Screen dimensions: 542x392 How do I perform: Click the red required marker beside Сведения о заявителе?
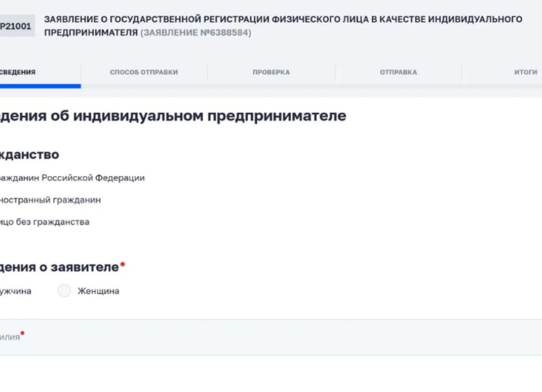[123, 264]
